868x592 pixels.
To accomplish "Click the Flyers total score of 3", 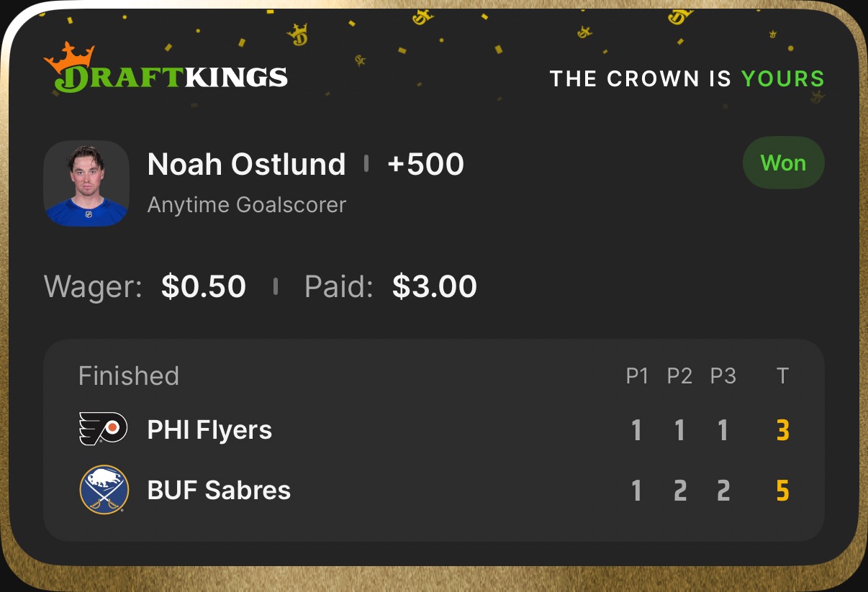I will coord(783,431).
